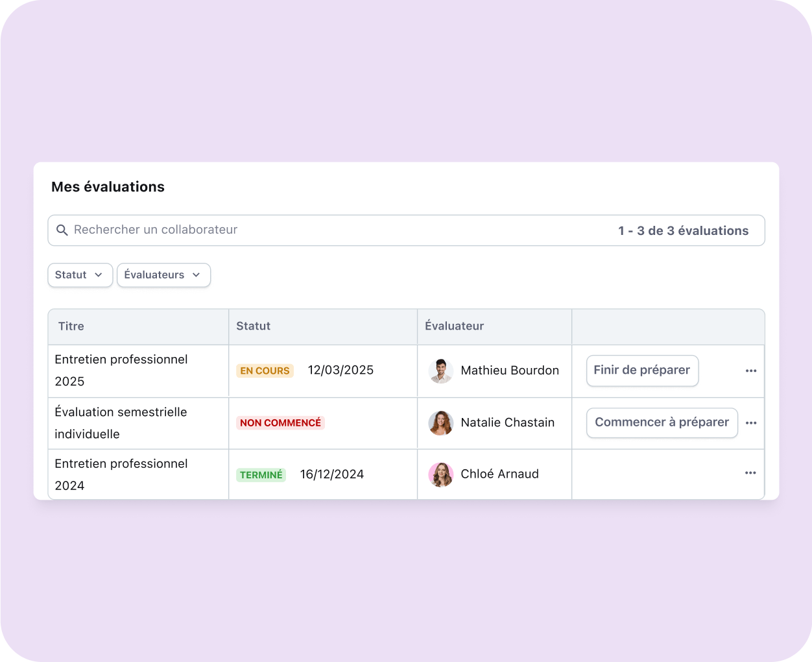
Task: Click Mathieu Bourdon's avatar photo
Action: 440,371
